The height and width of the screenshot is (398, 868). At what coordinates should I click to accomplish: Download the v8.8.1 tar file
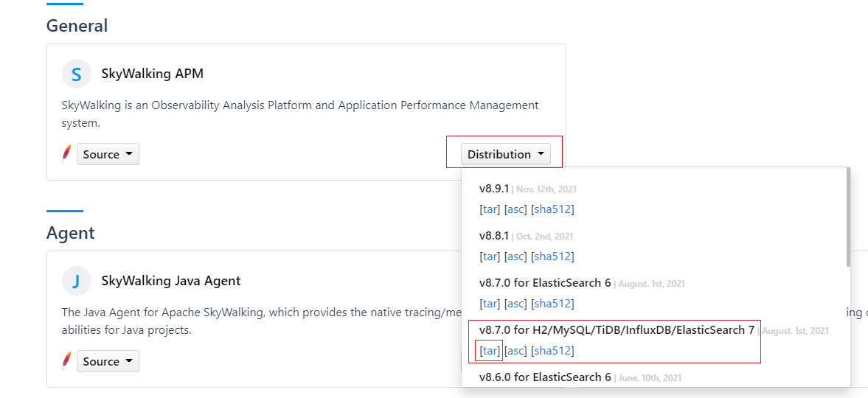[x=490, y=256]
